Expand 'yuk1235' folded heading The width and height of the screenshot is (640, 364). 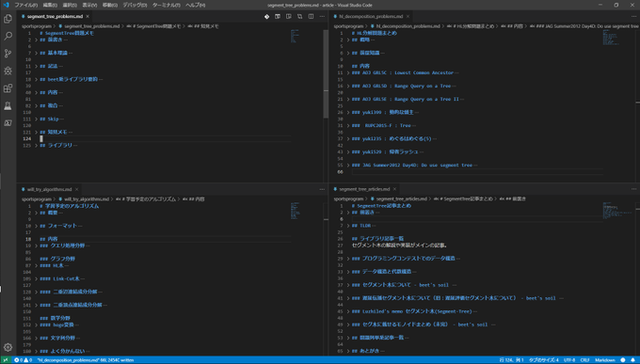click(347, 139)
